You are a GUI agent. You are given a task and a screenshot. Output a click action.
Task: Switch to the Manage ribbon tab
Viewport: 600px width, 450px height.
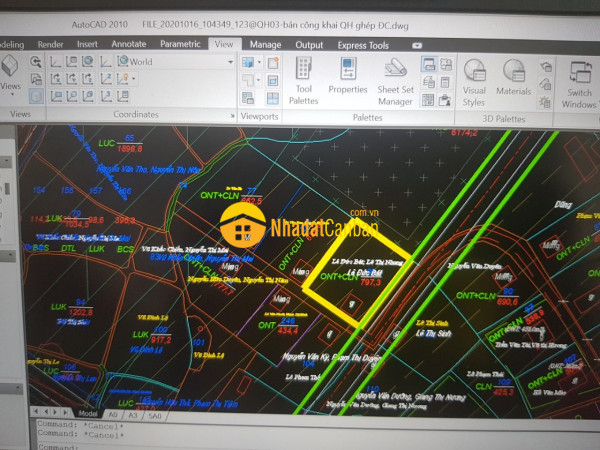tap(265, 44)
